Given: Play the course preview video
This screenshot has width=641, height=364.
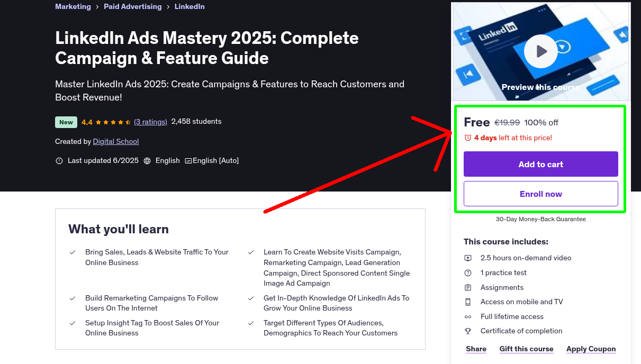Looking at the screenshot, I should click(540, 51).
